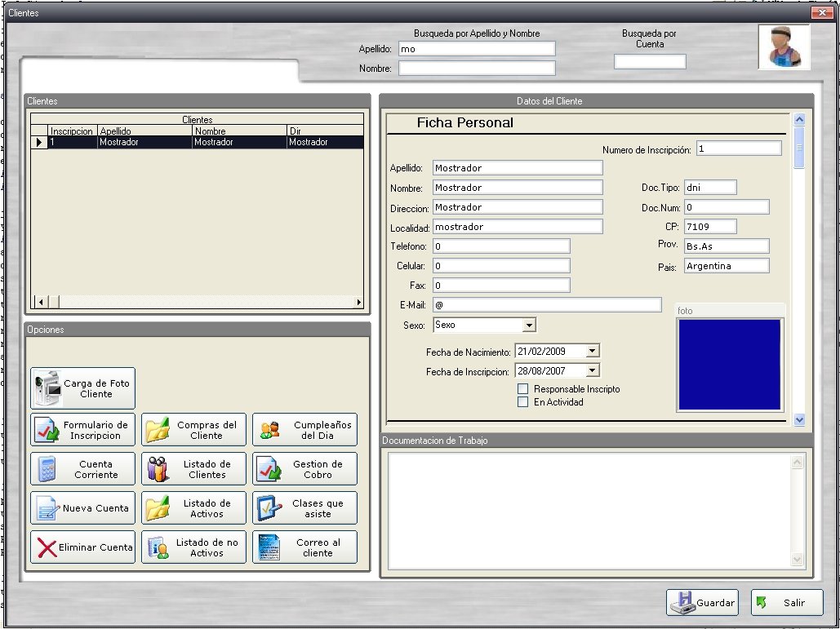This screenshot has width=840, height=629.
Task: Open the Fecha de Inscripcion date dropdown
Action: point(593,370)
